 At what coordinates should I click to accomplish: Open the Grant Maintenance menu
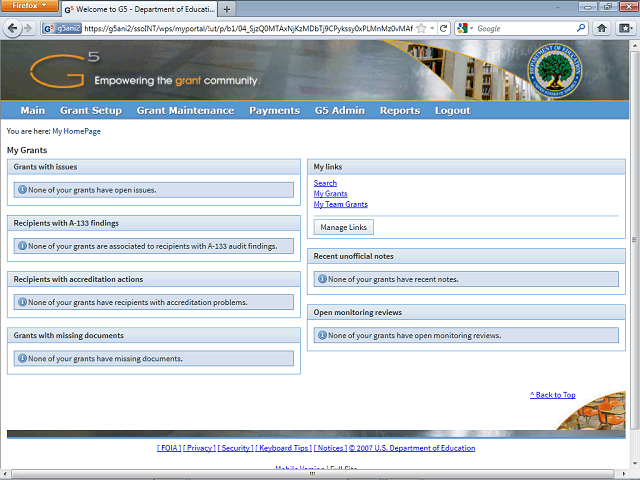185,111
